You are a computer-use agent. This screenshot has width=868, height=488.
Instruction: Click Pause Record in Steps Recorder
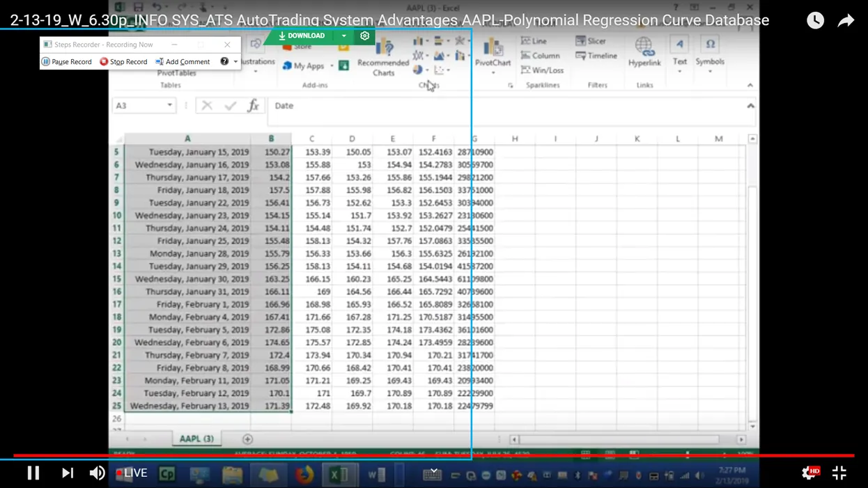(x=66, y=61)
